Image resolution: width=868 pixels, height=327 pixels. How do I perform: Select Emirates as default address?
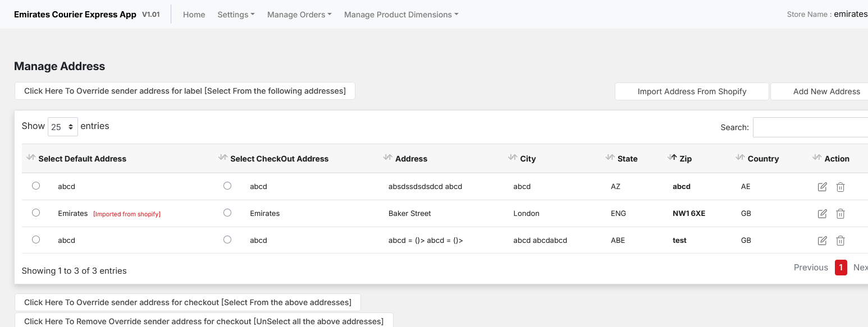coord(36,213)
